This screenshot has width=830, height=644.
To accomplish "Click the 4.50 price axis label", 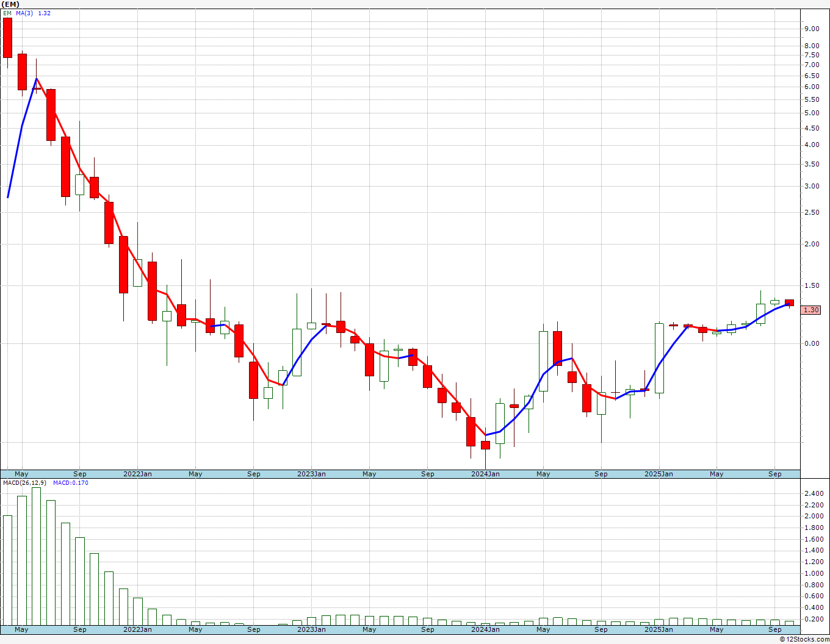I will point(811,128).
